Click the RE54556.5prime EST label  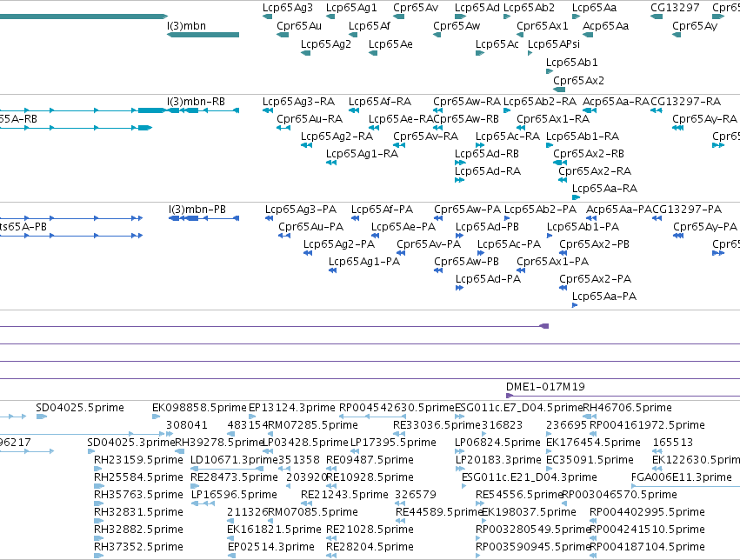point(519,495)
